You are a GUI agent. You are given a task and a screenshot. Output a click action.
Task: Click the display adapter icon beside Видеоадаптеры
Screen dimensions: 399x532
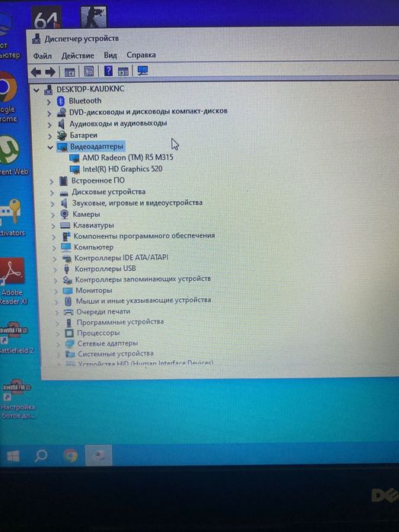(x=62, y=147)
